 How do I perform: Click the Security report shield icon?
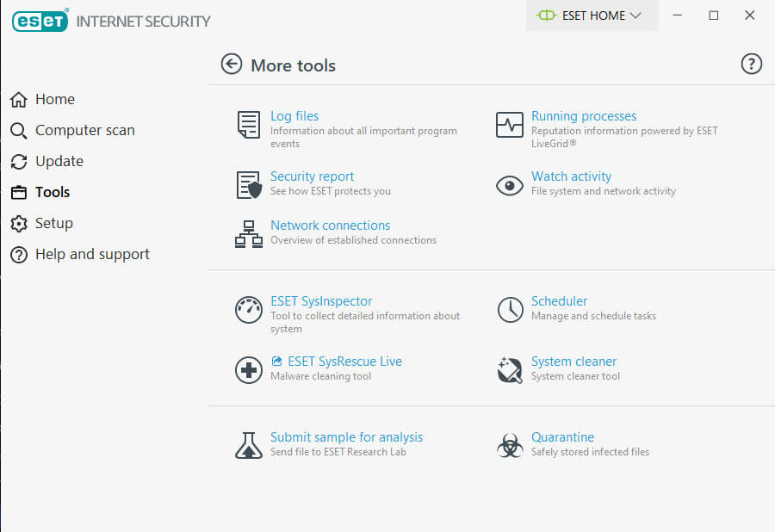[x=249, y=185]
